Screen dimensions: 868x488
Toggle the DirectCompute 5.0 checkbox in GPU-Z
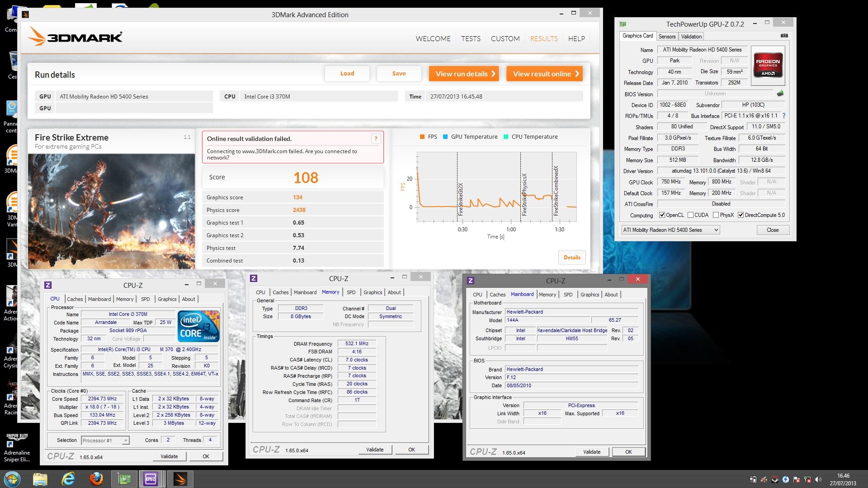(x=741, y=215)
